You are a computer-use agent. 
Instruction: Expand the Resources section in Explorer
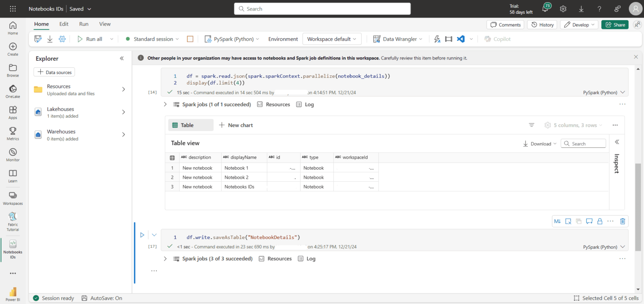tap(123, 89)
